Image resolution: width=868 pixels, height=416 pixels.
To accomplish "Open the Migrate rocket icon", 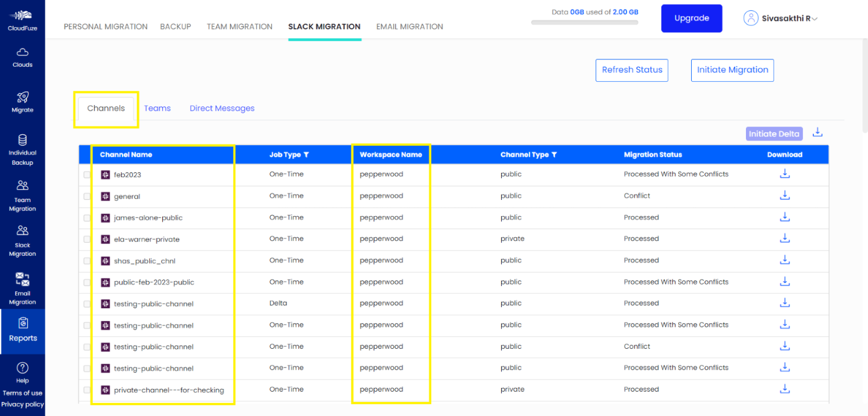I will (x=23, y=97).
